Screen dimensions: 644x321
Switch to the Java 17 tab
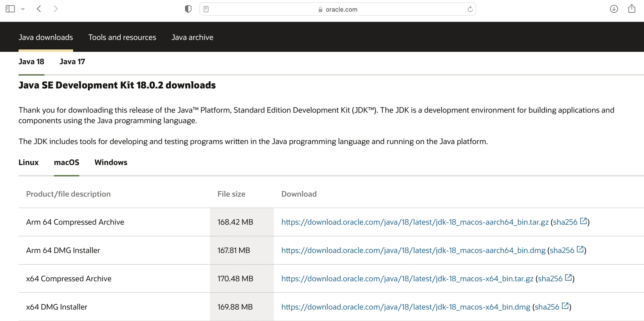tap(72, 62)
